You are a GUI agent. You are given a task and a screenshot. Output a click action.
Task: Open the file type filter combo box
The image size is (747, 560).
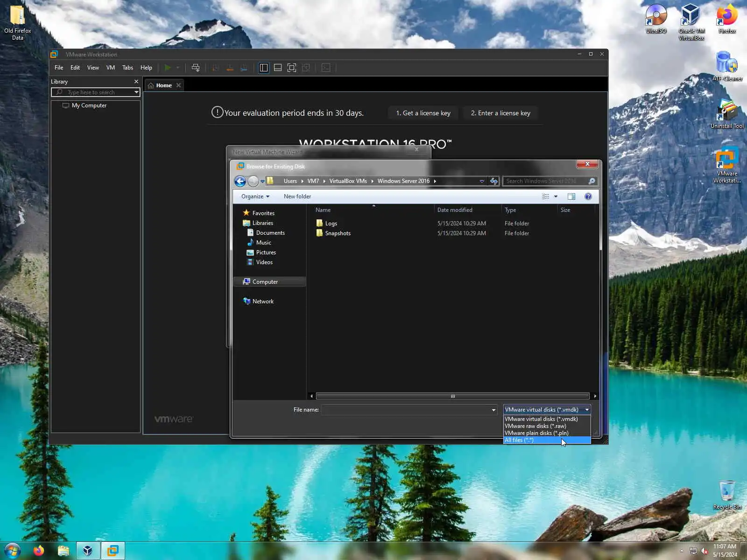tap(547, 410)
